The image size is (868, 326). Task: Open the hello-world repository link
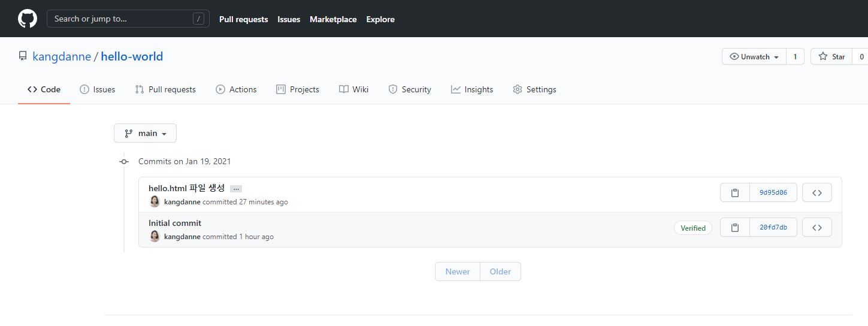(x=132, y=56)
